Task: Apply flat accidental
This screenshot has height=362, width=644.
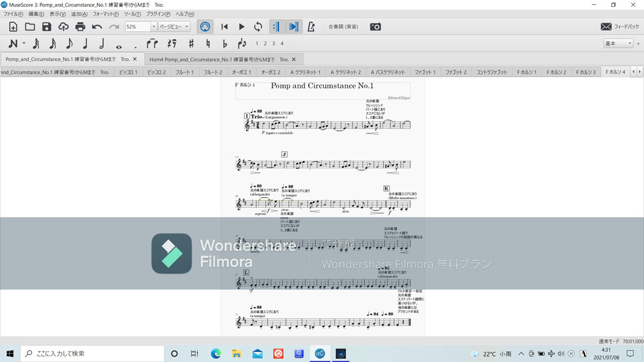Action: click(225, 43)
